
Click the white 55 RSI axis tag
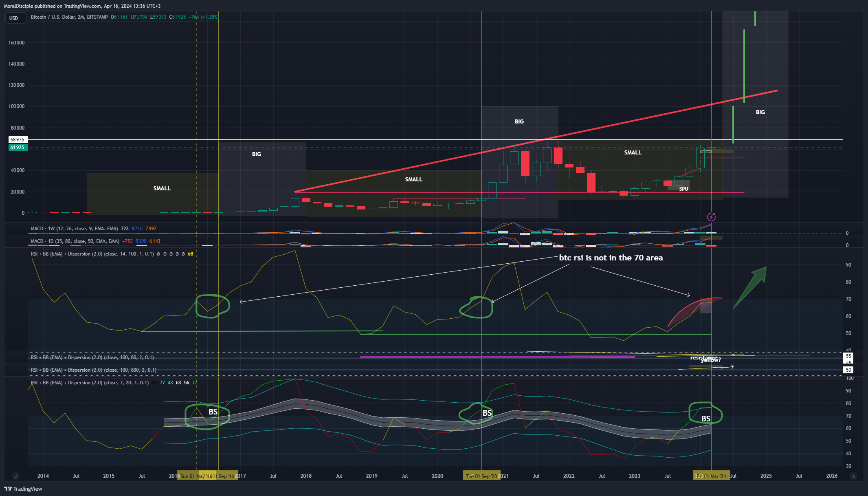pos(848,356)
